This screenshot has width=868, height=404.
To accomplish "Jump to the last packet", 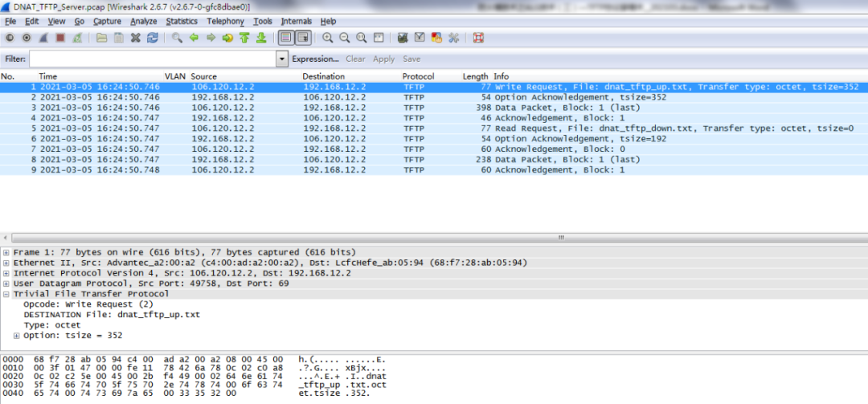I will click(262, 38).
